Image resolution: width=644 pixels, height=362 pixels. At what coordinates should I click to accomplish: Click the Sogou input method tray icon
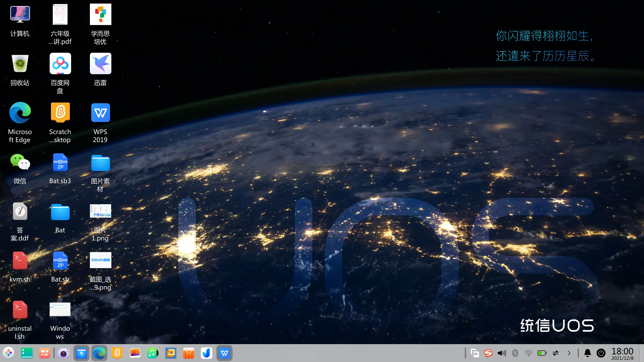tap(488, 353)
